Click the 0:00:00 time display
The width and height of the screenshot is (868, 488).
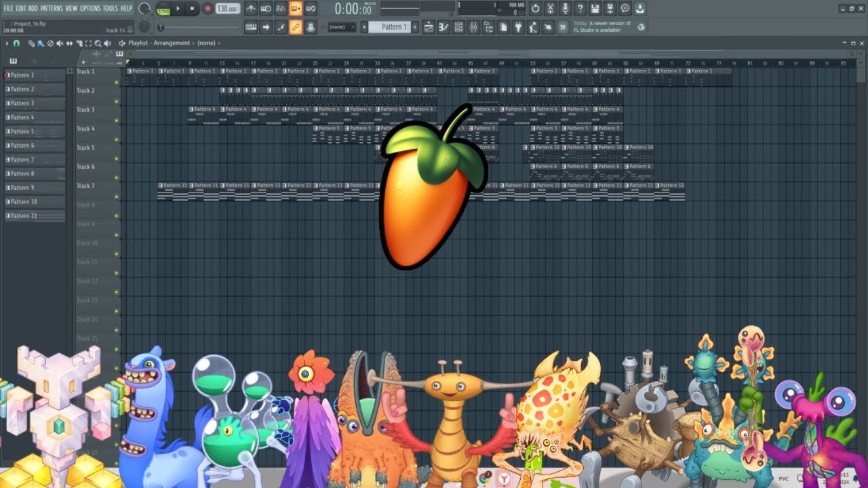(x=353, y=9)
